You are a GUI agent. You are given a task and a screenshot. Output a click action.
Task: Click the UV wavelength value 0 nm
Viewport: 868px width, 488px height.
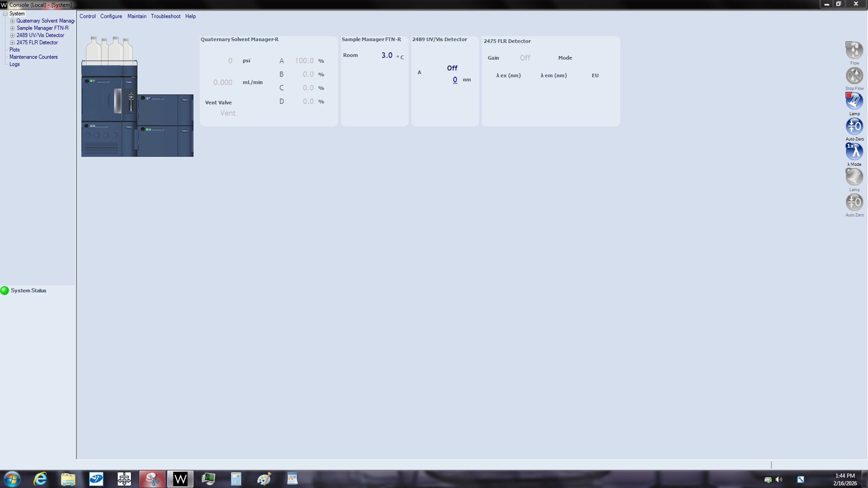point(455,80)
